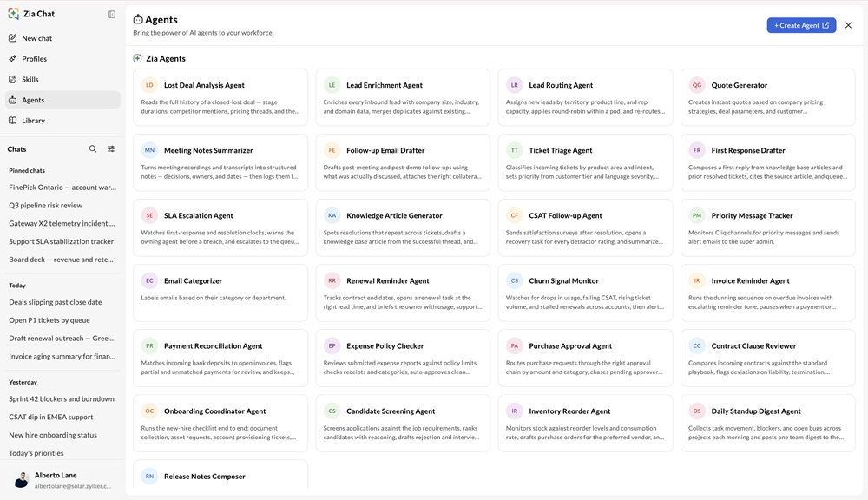
Task: Open Sprint 42 blockers and burndown chat
Action: click(x=62, y=398)
